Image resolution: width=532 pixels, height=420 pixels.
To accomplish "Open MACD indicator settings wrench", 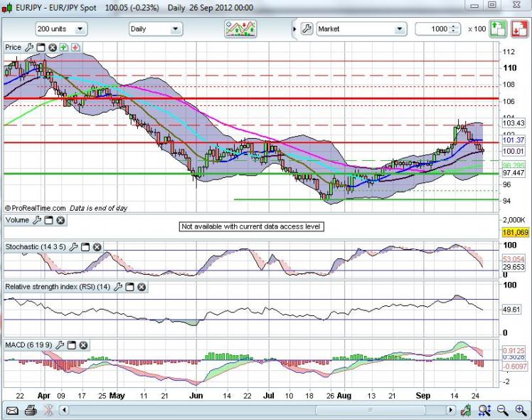I will 61,345.
